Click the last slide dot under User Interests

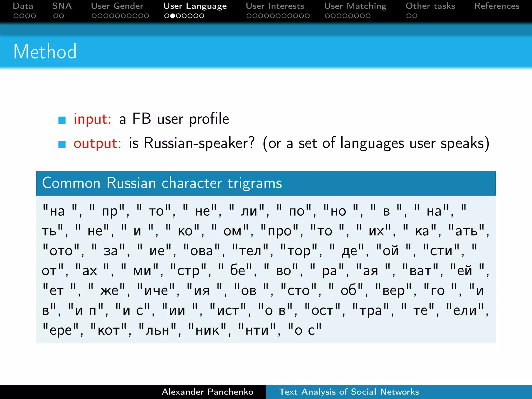(307, 16)
